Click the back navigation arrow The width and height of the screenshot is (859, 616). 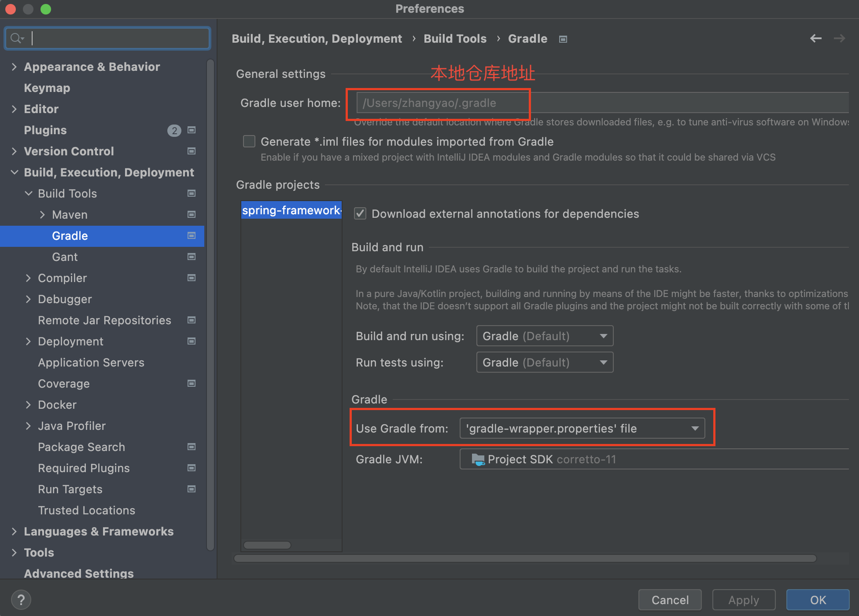pyautogui.click(x=815, y=39)
